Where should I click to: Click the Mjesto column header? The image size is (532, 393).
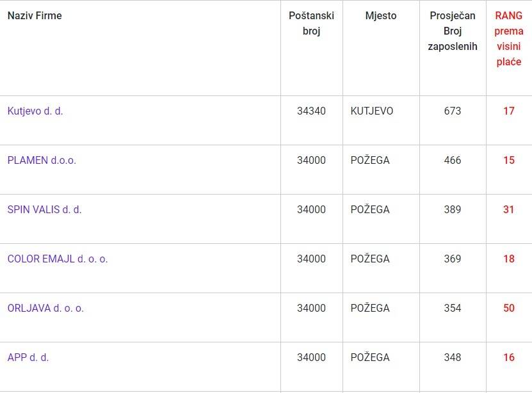tap(381, 15)
